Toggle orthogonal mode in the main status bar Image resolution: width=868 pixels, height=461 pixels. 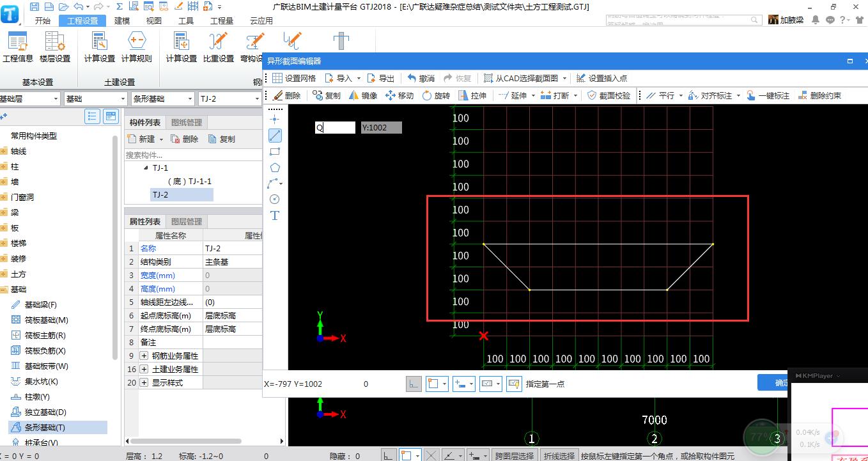coord(389,455)
